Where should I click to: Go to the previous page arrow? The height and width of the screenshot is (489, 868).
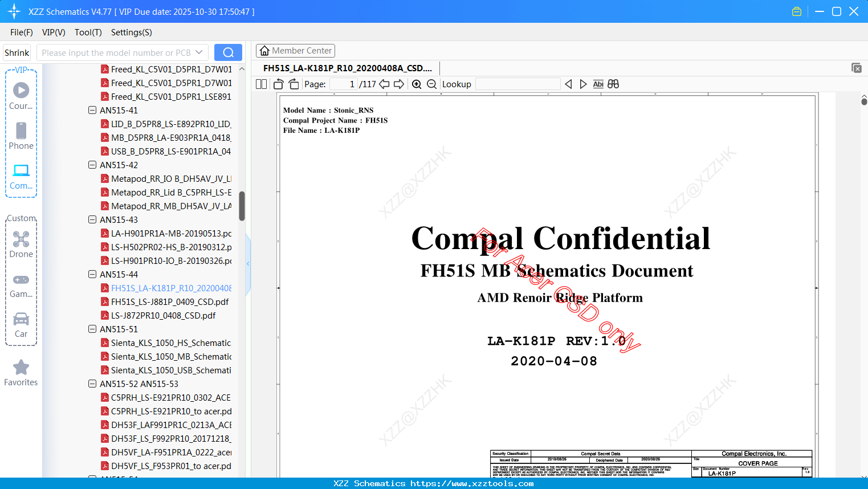click(x=385, y=84)
